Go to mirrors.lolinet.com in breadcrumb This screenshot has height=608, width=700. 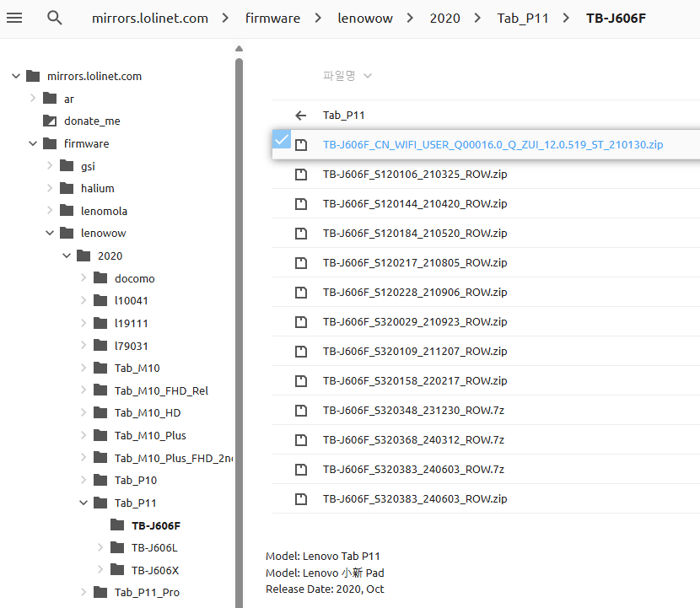click(x=150, y=19)
